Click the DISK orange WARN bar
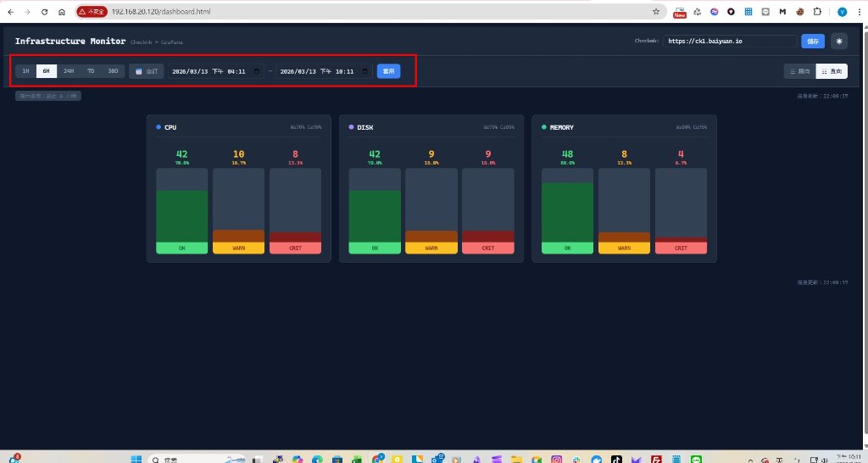 [431, 237]
